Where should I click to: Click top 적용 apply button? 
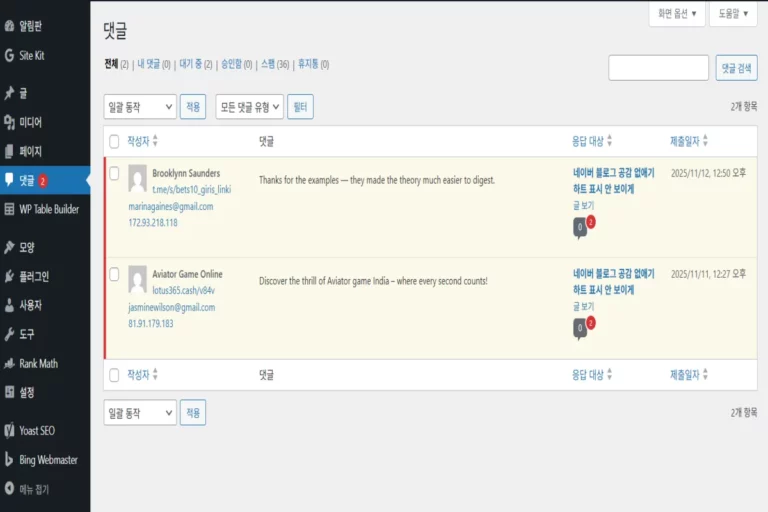pyautogui.click(x=193, y=107)
